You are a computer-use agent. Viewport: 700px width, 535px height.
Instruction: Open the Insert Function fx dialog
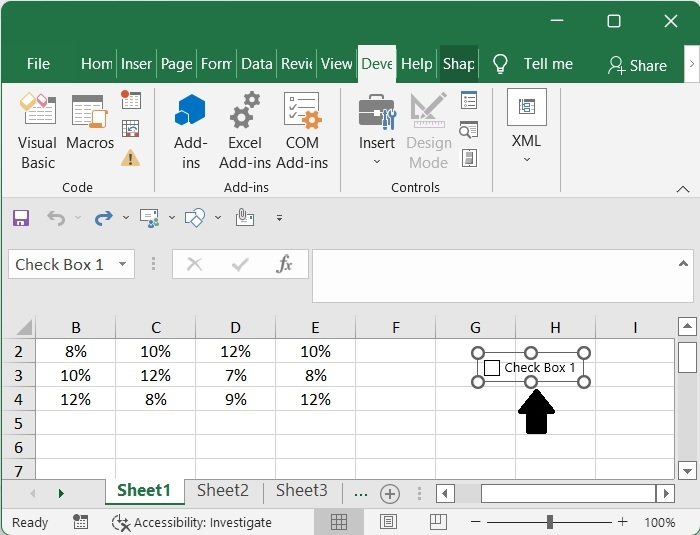tap(284, 264)
